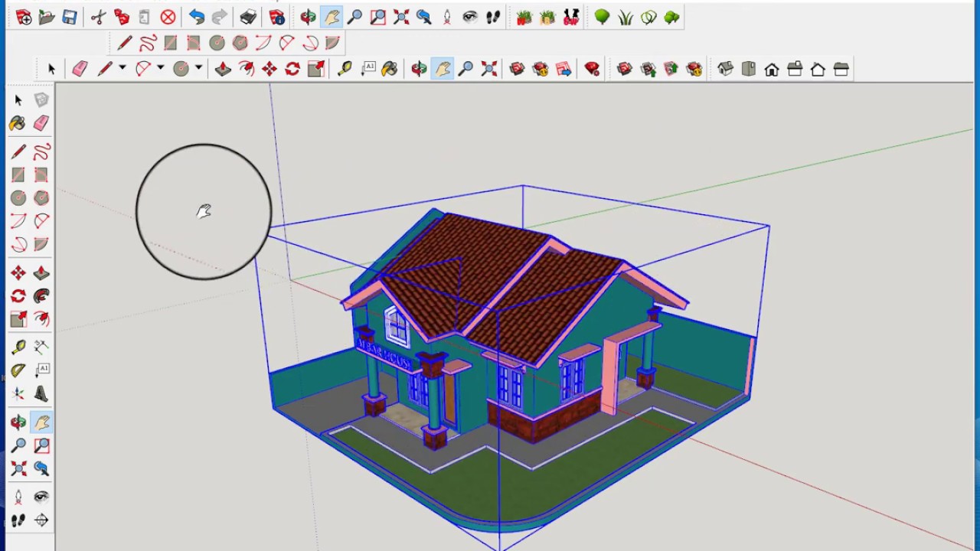Print the model using the printer icon
Image resolution: width=980 pixels, height=551 pixels.
tap(248, 17)
